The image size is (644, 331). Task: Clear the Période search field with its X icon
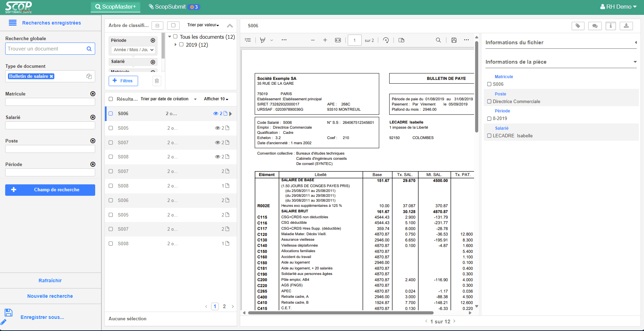[93, 164]
